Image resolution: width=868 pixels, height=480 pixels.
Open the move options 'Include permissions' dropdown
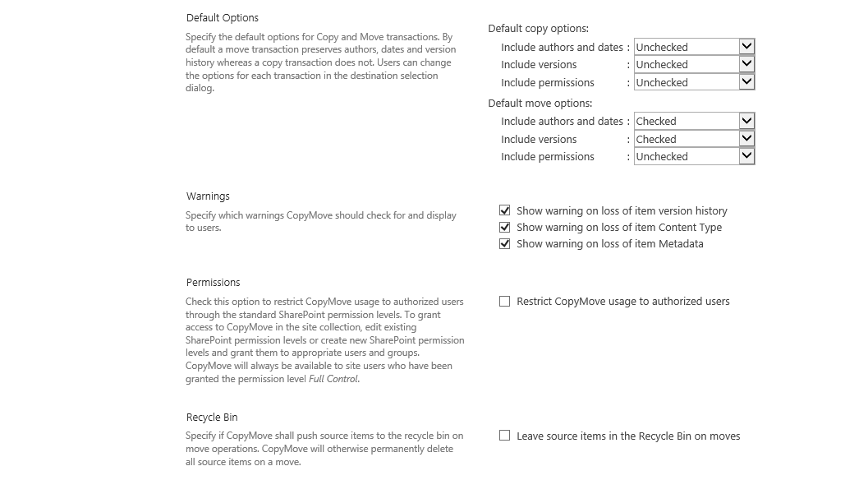pos(694,156)
